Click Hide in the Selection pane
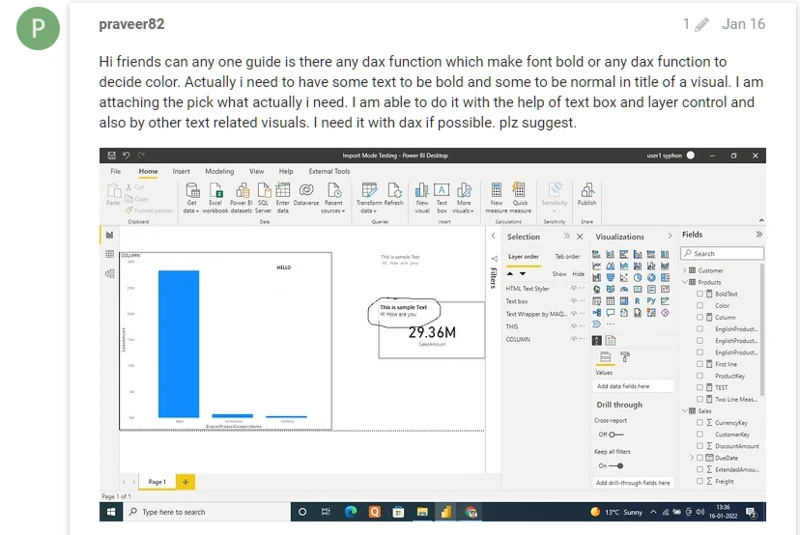 pos(578,274)
